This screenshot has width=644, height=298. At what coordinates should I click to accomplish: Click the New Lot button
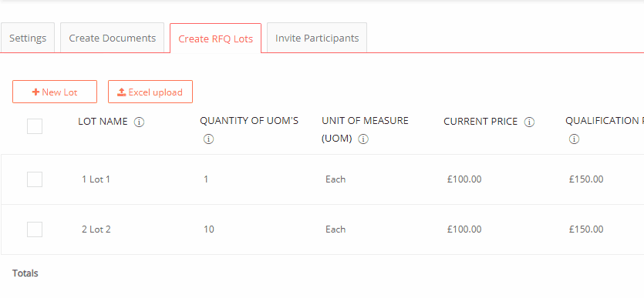coord(55,92)
